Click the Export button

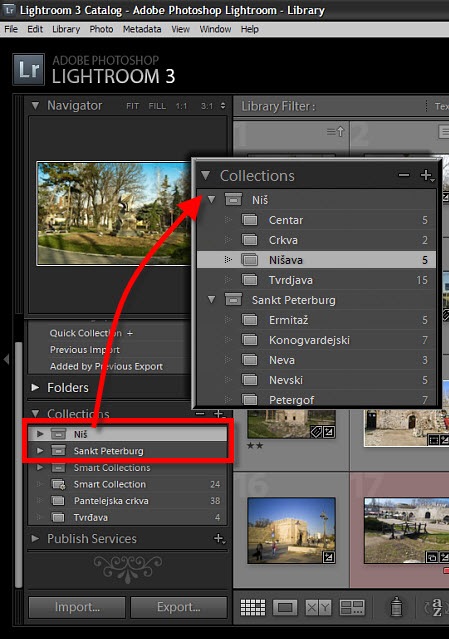tap(178, 607)
